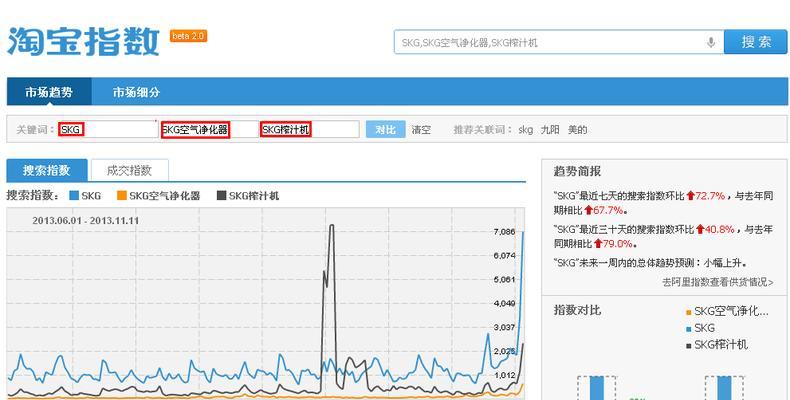Click the red arrow beside 40.8%
Screen dimensions: 790x400
[699, 229]
